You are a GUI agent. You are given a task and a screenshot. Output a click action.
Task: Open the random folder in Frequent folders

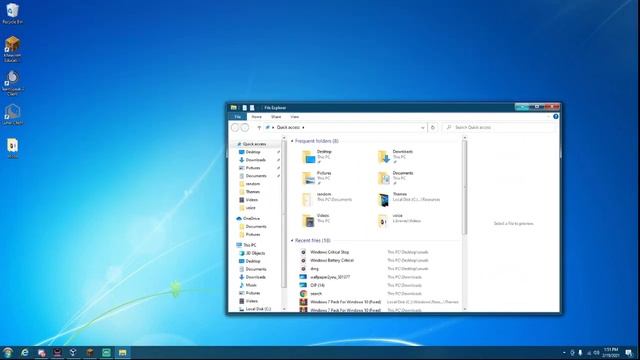pyautogui.click(x=327, y=199)
